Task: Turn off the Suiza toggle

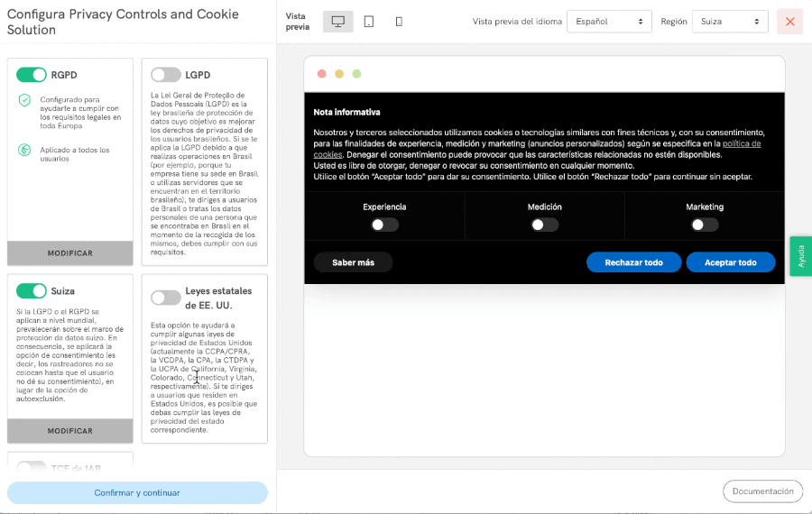Action: 32,290
